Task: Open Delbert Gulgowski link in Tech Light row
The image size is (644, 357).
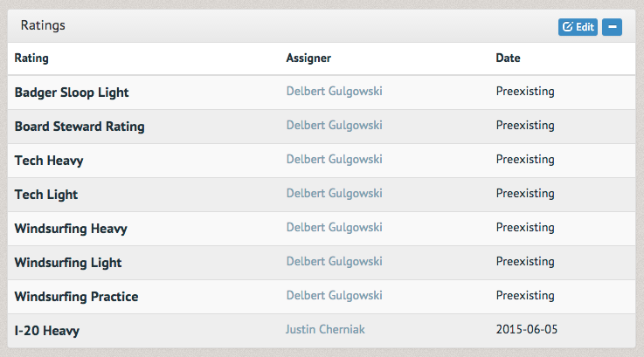Action: (334, 193)
